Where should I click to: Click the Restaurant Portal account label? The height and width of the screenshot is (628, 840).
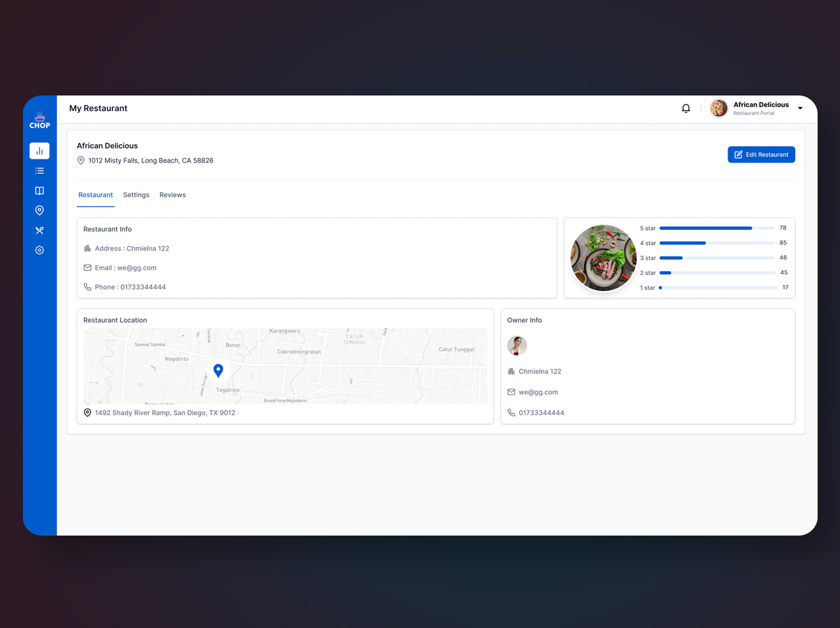754,113
